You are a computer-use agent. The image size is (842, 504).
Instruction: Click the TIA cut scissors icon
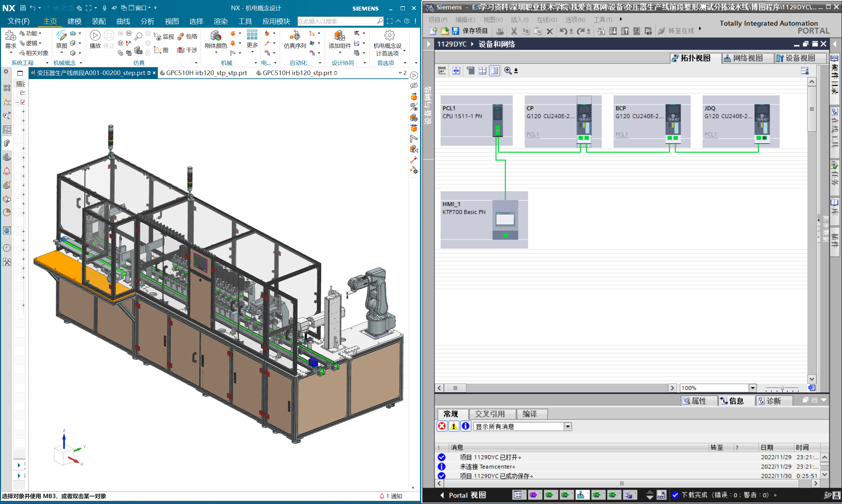[x=514, y=31]
